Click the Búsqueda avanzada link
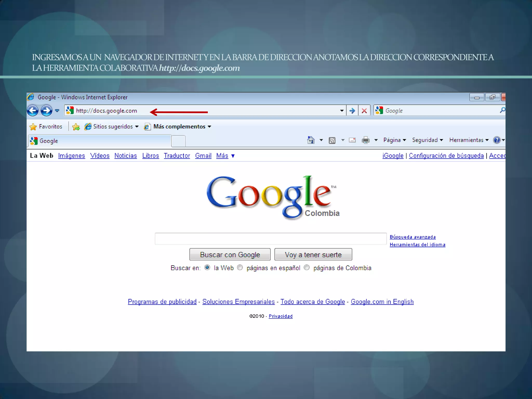 click(413, 237)
